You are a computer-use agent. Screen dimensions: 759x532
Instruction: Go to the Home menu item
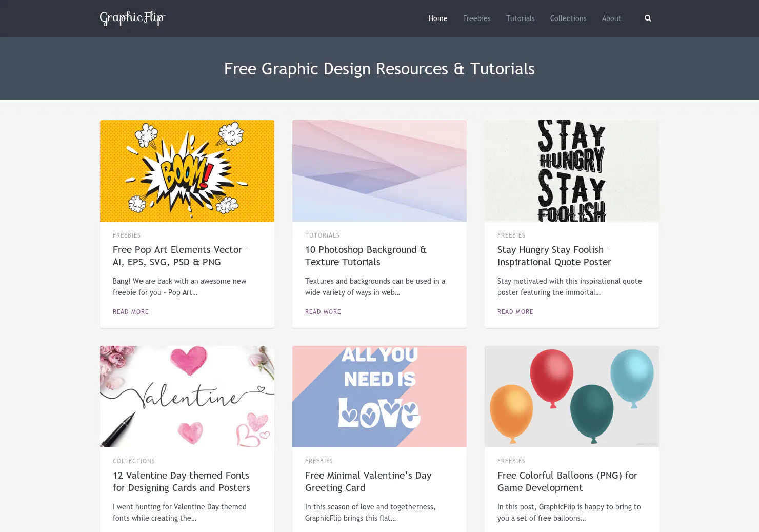438,18
